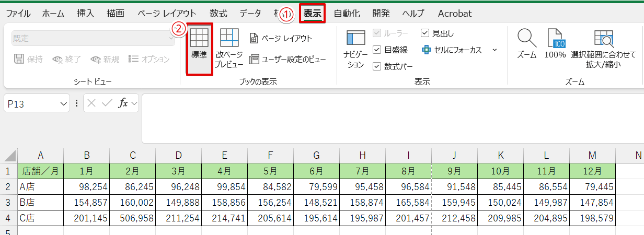Open sheet view Options (オプション)
644x235 pixels.
tap(149, 59)
